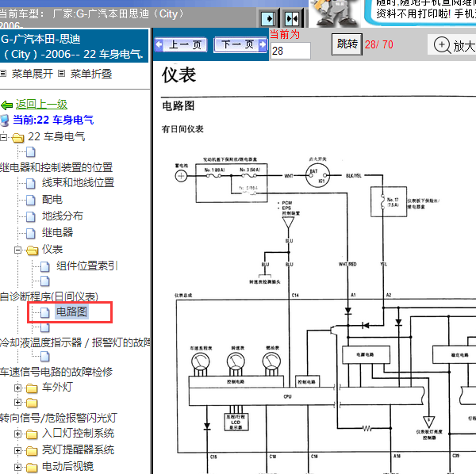Click the 入口灯控制系统 folder icon
The image size is (476, 474).
point(32,434)
